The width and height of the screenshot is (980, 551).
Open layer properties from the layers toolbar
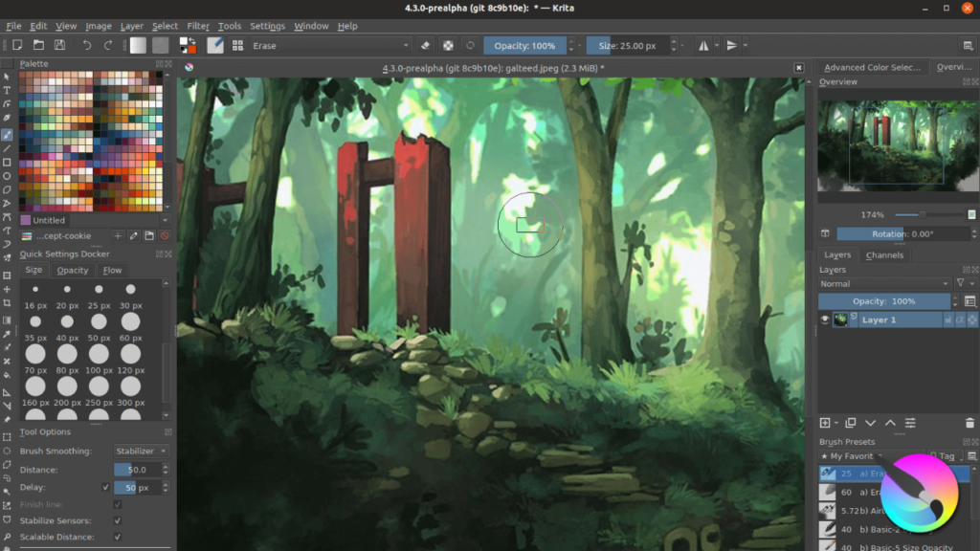point(911,423)
